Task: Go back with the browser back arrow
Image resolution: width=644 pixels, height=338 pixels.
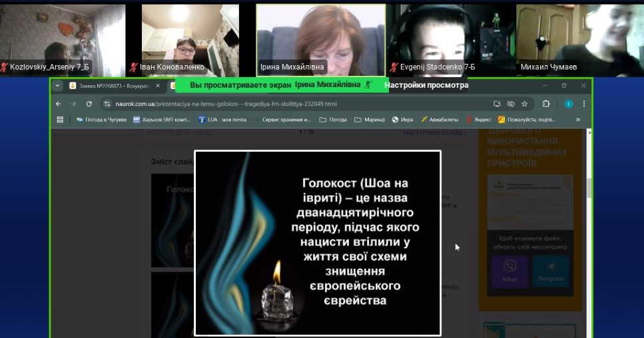Action: point(59,104)
